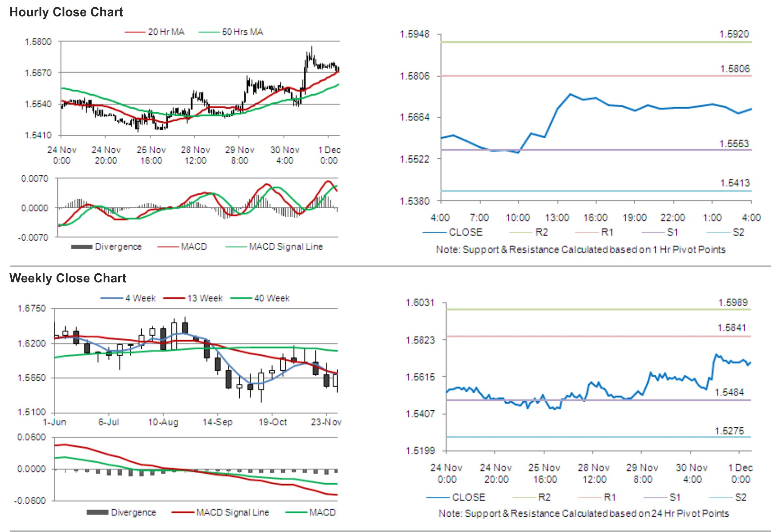Click the '1.5484' S1 level label
This screenshot has height=532, width=771.
(x=729, y=392)
